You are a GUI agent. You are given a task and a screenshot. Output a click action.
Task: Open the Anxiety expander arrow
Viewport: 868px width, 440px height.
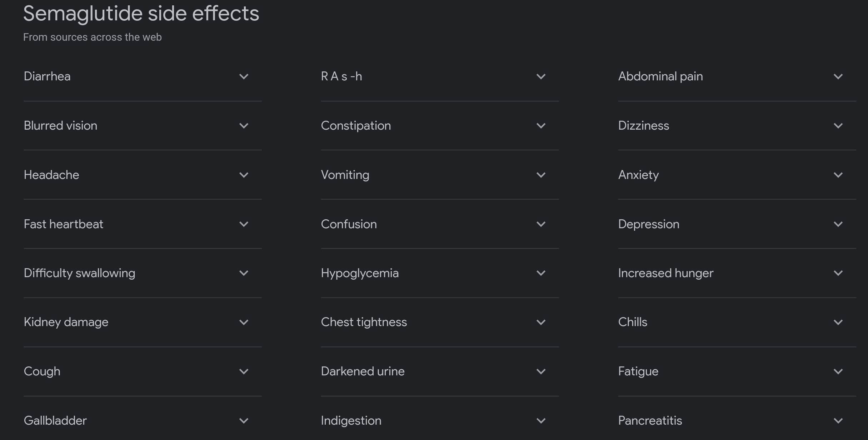[838, 175]
